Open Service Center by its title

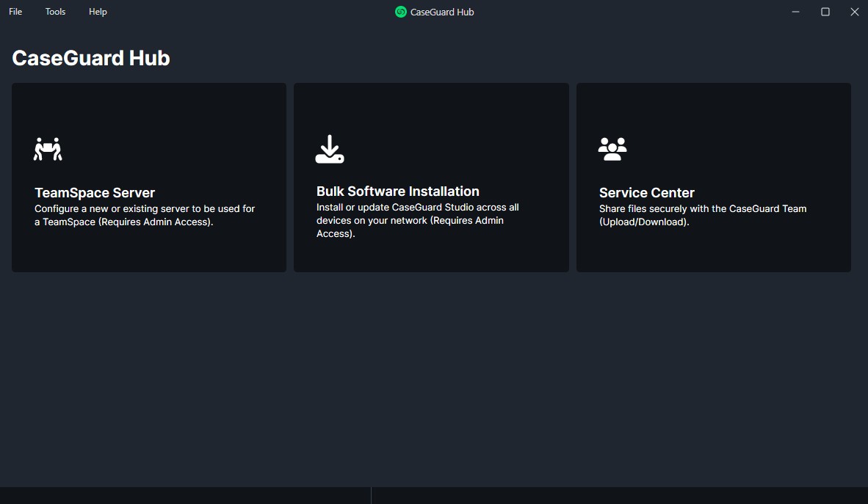tap(646, 193)
